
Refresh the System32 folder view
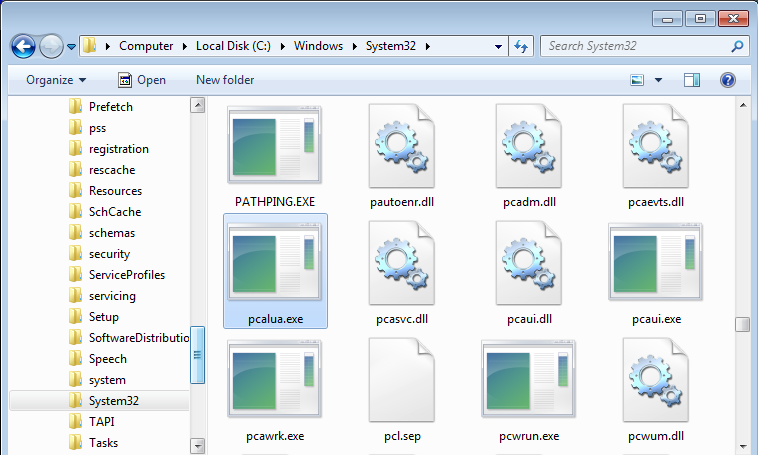pos(521,46)
